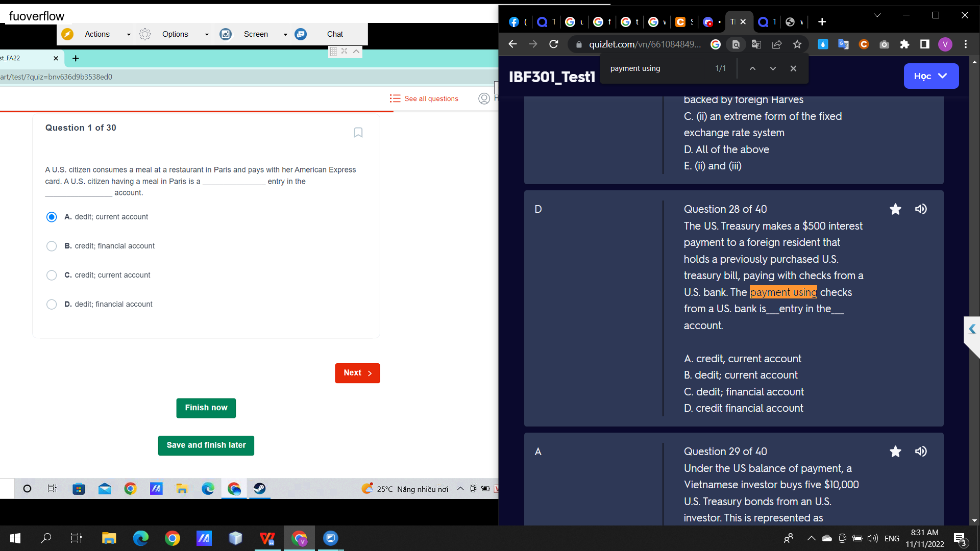Open the Chat item
Screen dimensions: 980x551
(x=335, y=34)
